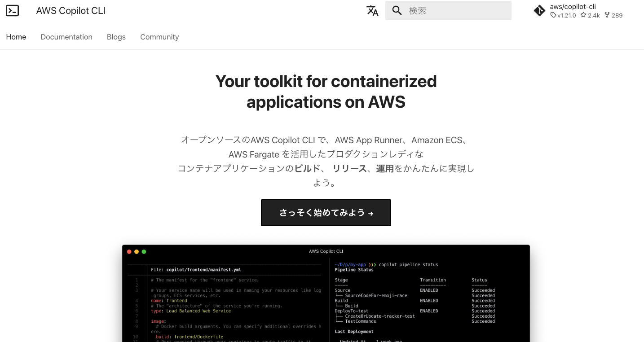Focus the 検索 search input field
The width and height of the screenshot is (644, 342).
(x=448, y=11)
